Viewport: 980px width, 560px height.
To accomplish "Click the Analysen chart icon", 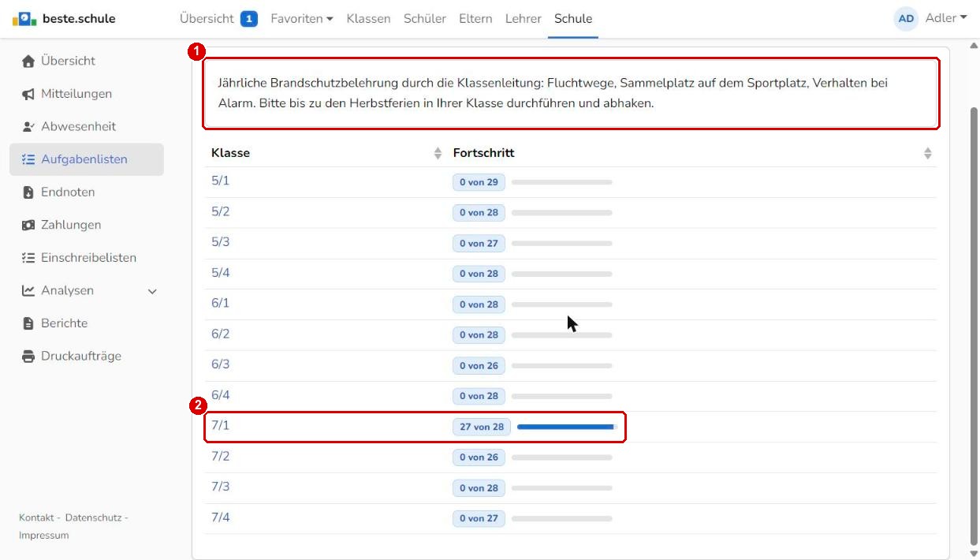I will click(28, 290).
